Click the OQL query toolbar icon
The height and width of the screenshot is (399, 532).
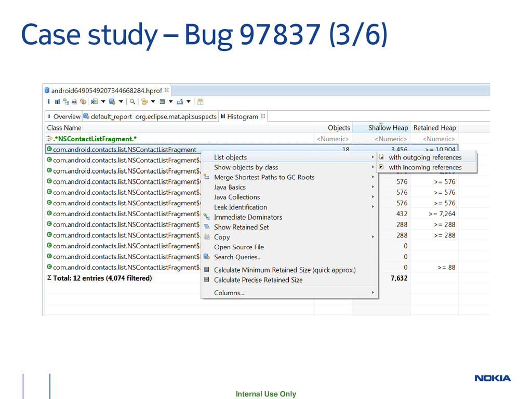(x=74, y=102)
